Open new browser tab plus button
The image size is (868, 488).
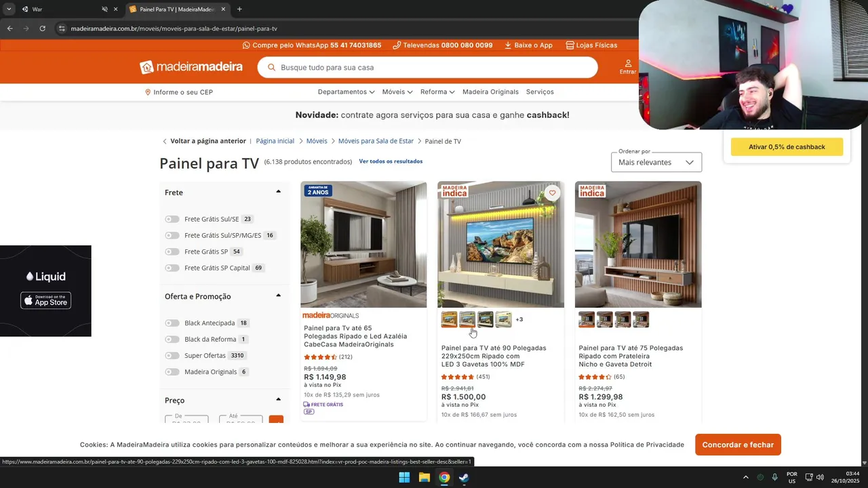coord(239,9)
